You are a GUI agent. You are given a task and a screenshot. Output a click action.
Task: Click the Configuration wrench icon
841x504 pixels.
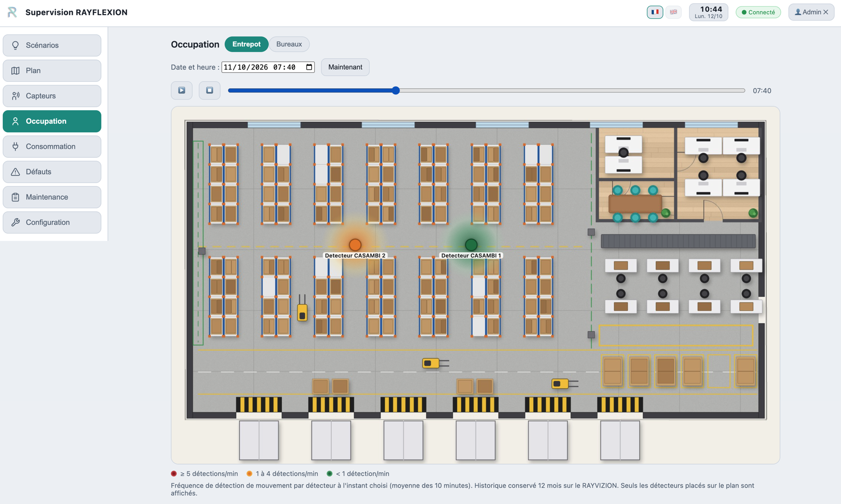pyautogui.click(x=15, y=222)
